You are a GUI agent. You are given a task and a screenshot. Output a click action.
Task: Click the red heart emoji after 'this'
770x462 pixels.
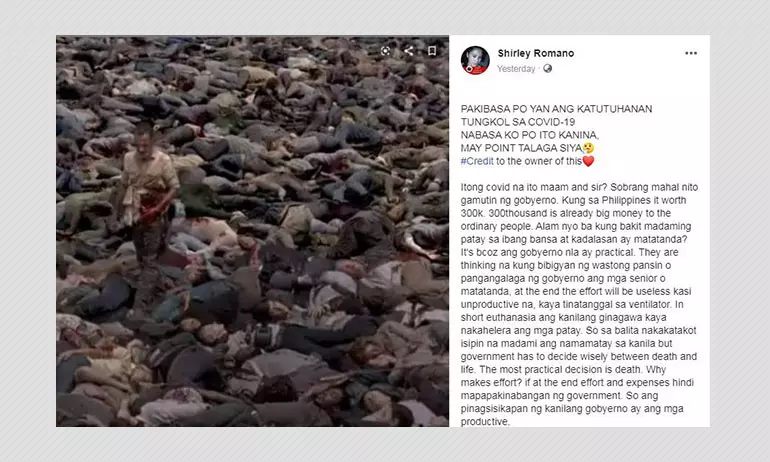pos(588,161)
